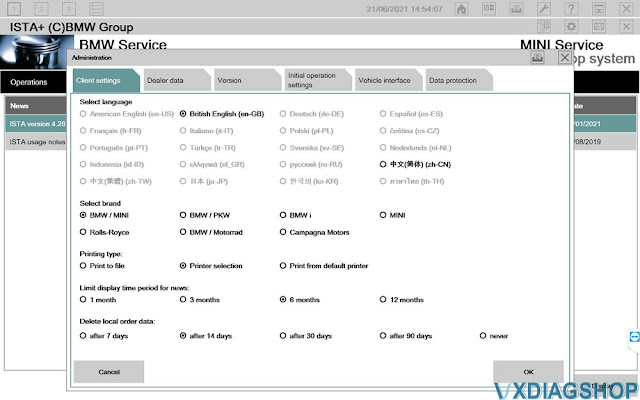Confirm settings with the OK button
The height and width of the screenshot is (400, 640).
pos(529,372)
